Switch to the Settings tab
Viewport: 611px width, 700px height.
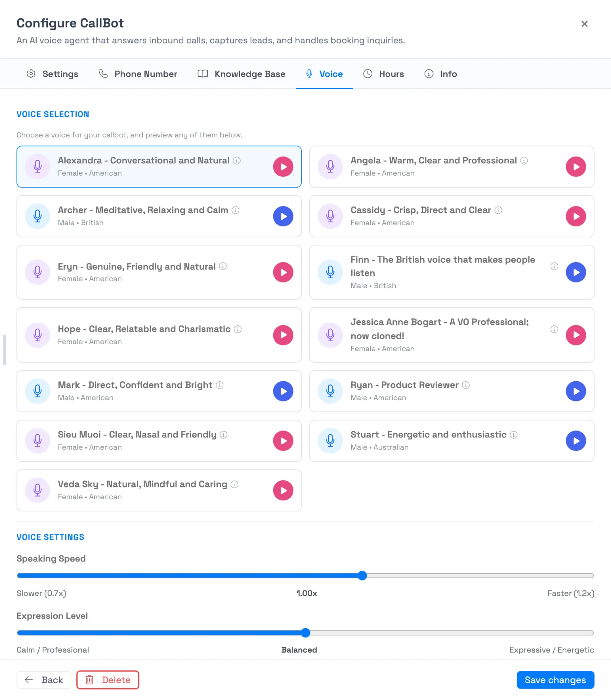pos(52,74)
